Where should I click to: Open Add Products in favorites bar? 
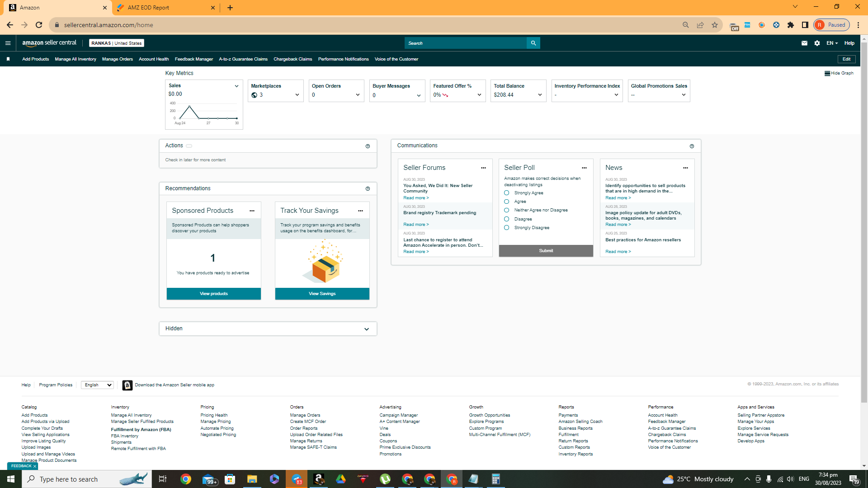36,59
